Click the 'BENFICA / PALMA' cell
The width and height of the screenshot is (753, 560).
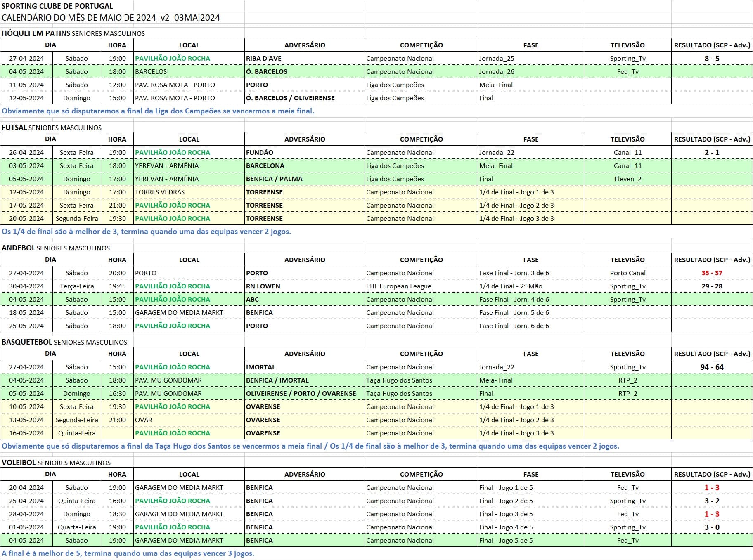coord(305,179)
